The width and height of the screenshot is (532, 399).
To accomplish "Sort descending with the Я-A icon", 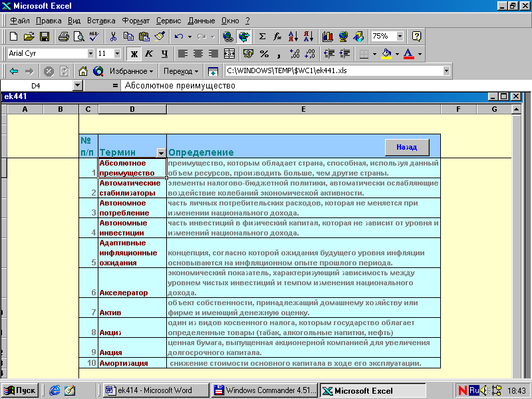I will (309, 37).
